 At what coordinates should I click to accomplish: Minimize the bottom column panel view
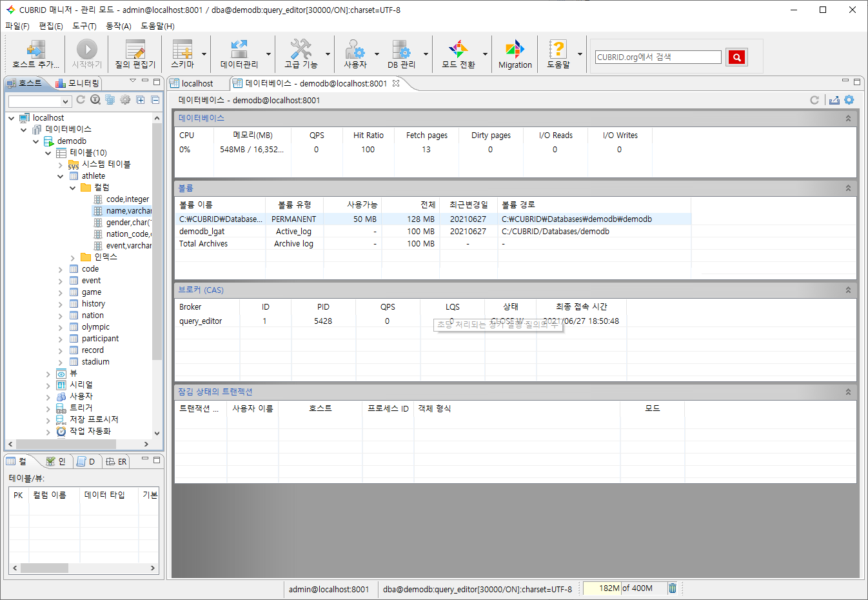[x=146, y=459]
